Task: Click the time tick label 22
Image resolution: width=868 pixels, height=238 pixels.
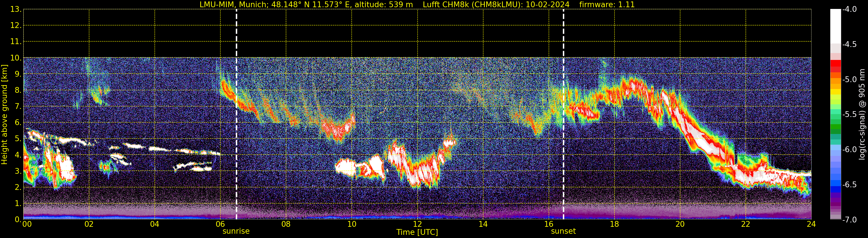Action: (x=746, y=224)
